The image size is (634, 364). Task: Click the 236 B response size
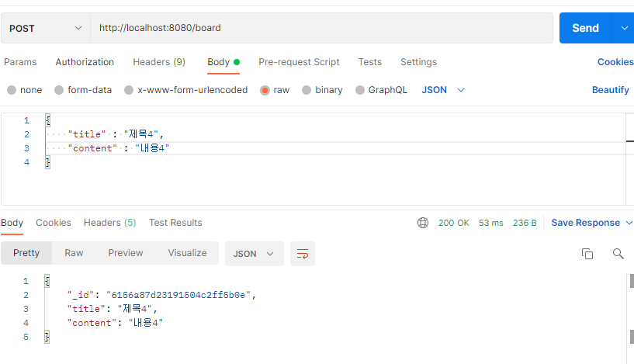pos(525,223)
